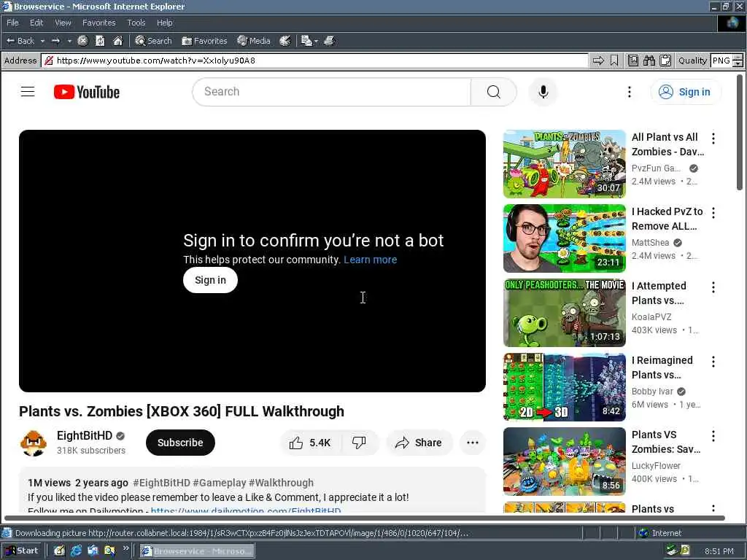The image size is (747, 560).
Task: Click the #Walkthrough hashtag
Action: (x=281, y=483)
